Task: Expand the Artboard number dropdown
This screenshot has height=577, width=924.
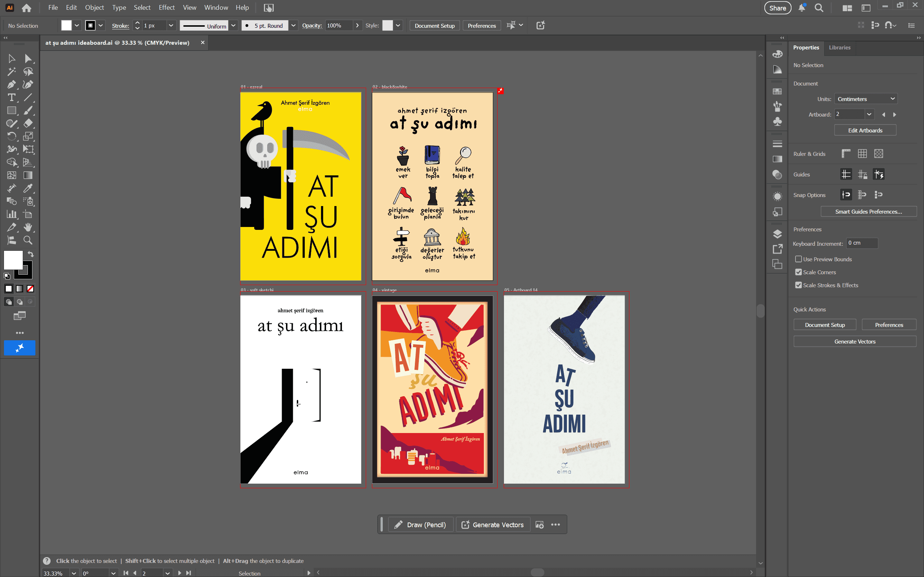Action: [x=869, y=114]
